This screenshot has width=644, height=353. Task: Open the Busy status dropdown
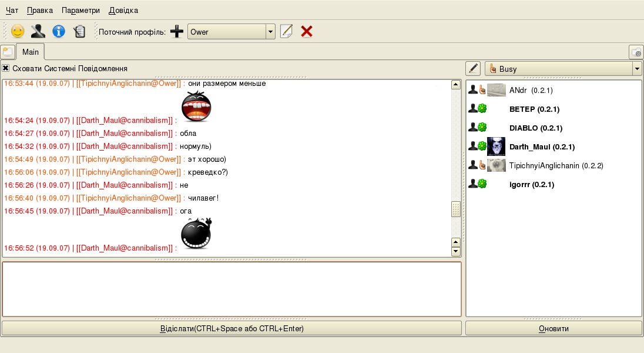637,69
